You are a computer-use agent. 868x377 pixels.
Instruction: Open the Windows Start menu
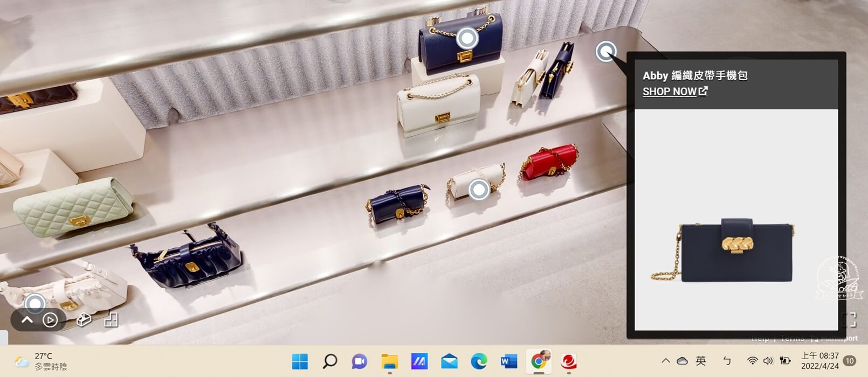coord(300,361)
